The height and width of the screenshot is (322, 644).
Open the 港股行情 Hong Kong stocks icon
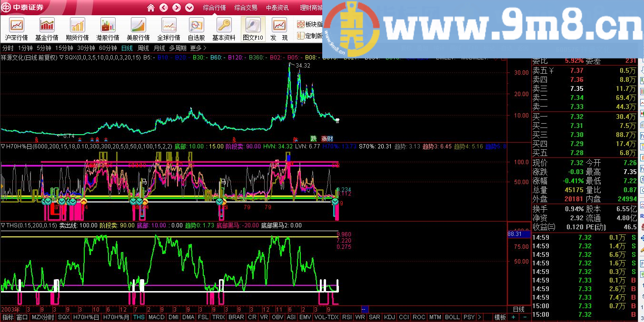pyautogui.click(x=108, y=29)
